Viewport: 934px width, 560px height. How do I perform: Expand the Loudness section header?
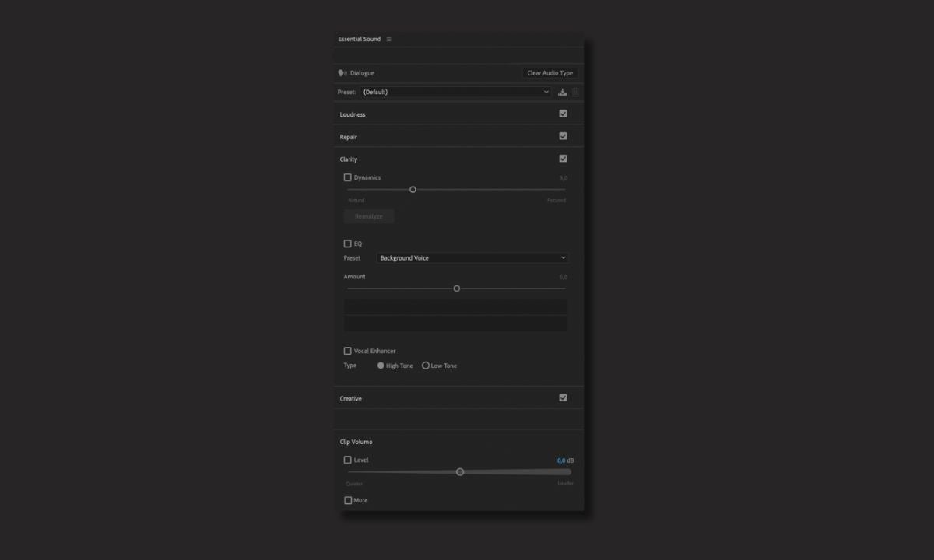coord(353,114)
